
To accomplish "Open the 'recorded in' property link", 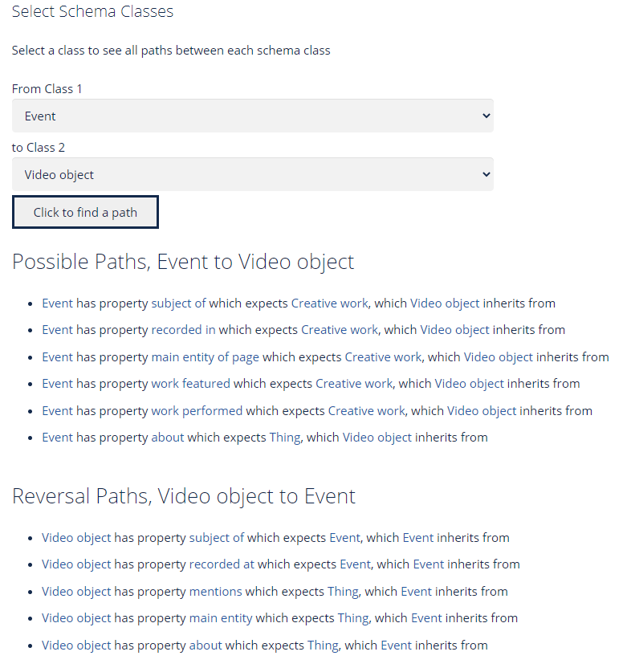I will [x=183, y=330].
